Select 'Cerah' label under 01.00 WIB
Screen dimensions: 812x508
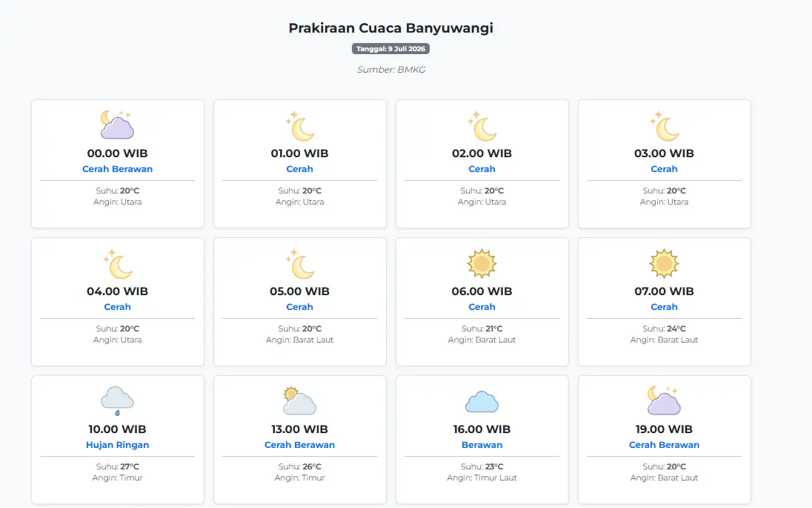click(x=300, y=169)
